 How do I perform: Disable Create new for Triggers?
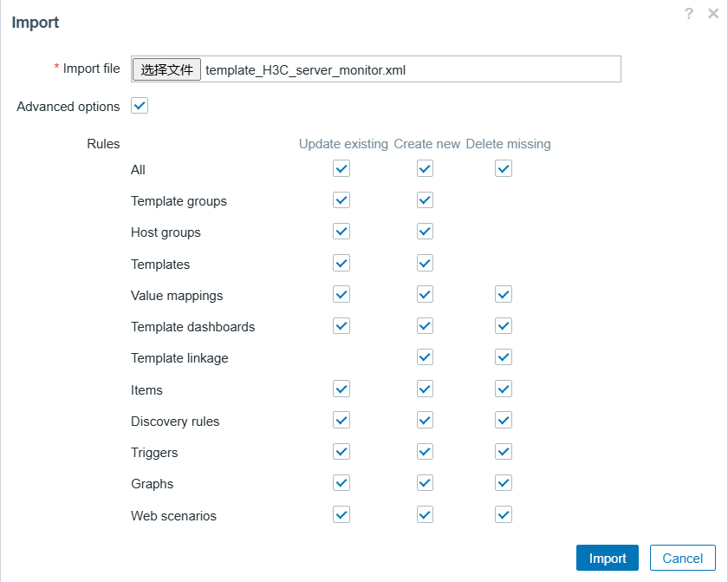click(425, 452)
